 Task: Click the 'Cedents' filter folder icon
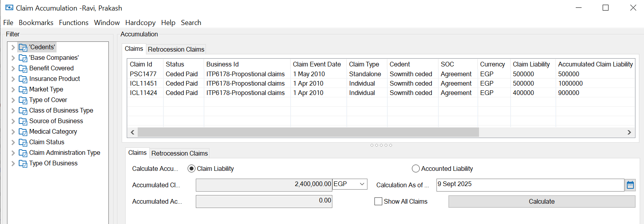coord(23,47)
